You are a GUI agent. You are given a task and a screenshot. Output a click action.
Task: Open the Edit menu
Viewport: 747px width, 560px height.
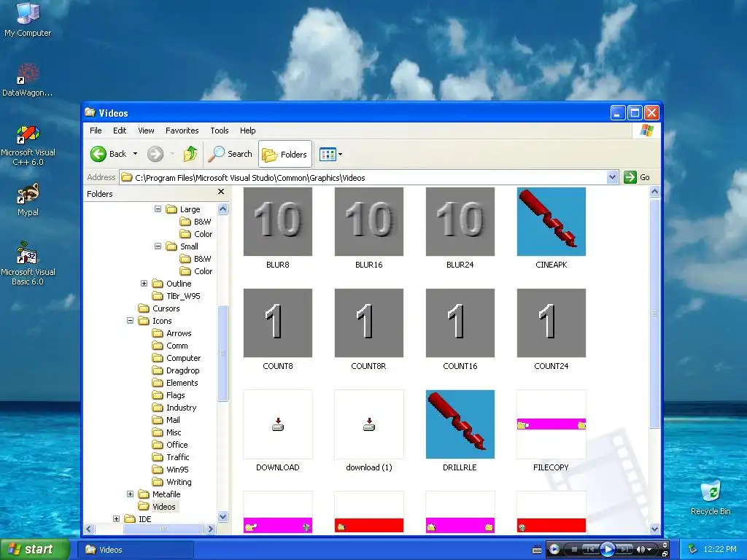[x=120, y=131]
